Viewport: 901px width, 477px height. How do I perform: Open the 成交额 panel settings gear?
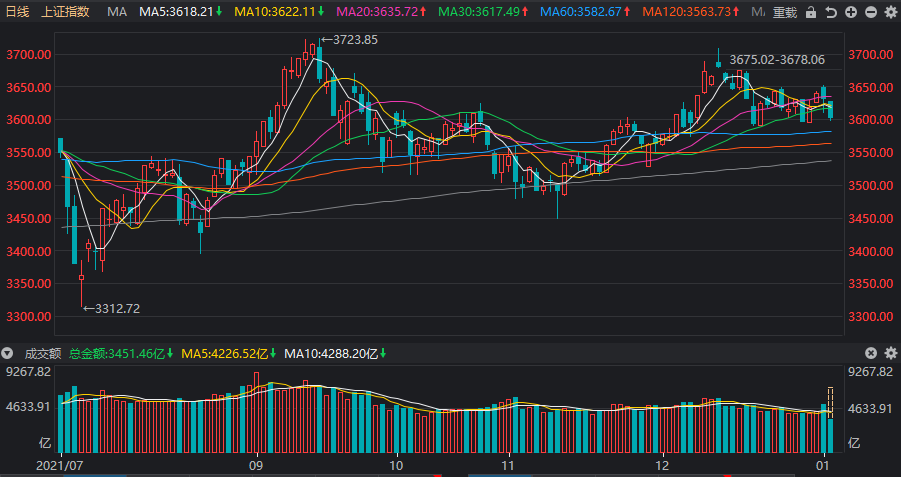coord(891,353)
